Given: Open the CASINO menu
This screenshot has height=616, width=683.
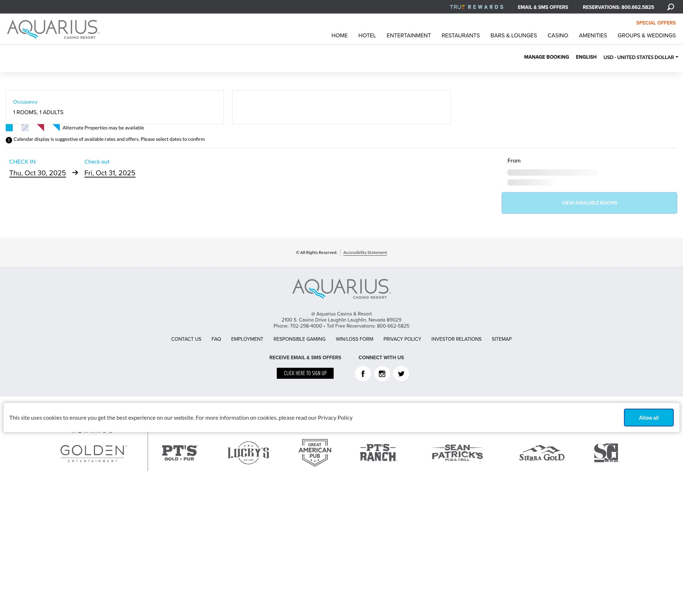Looking at the screenshot, I should pos(558,36).
